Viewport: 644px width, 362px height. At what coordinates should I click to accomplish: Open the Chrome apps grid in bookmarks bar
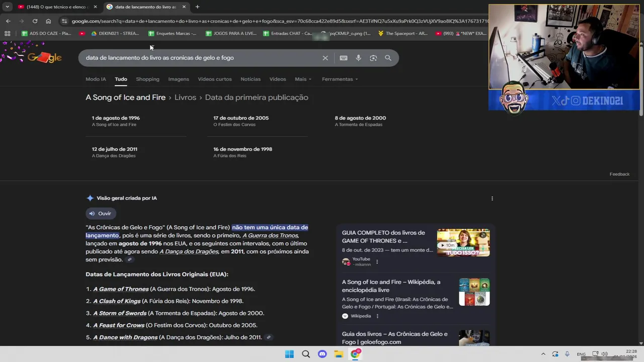pyautogui.click(x=7, y=33)
